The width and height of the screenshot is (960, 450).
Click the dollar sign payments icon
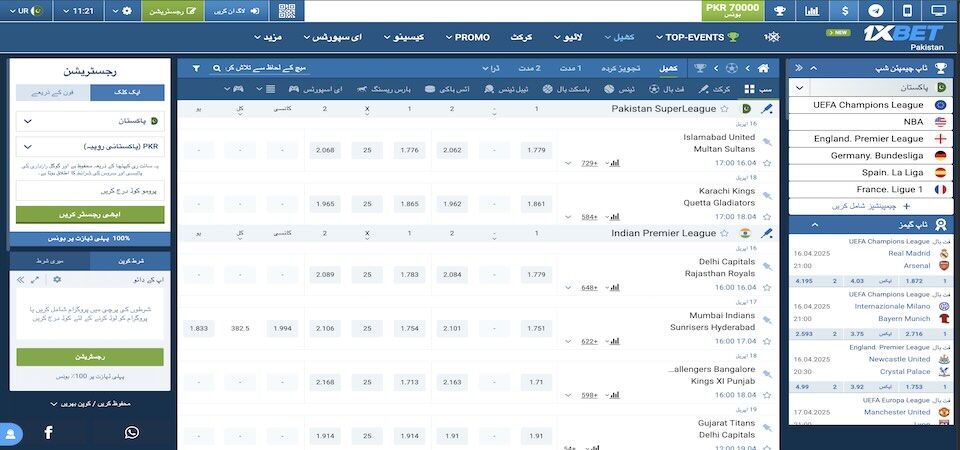click(845, 11)
